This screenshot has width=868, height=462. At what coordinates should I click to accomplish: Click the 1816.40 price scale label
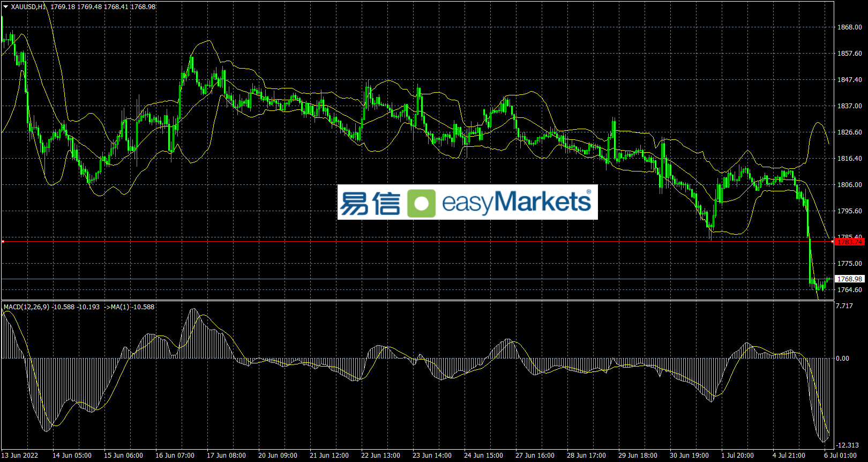tap(850, 159)
